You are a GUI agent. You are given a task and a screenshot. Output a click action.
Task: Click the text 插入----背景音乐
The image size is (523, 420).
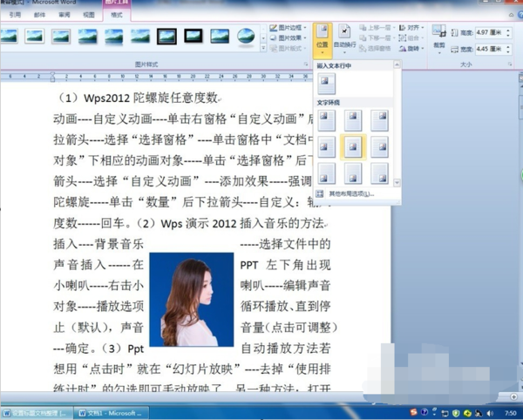(x=98, y=244)
